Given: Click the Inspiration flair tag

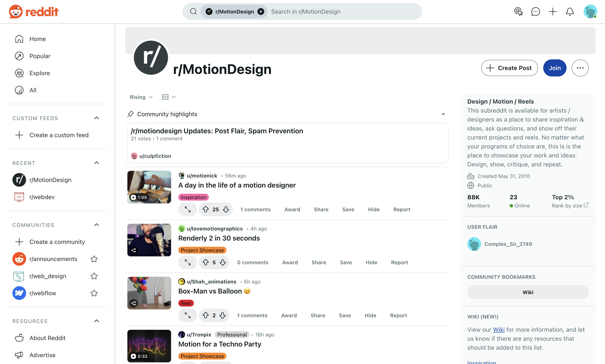Looking at the screenshot, I should point(193,197).
